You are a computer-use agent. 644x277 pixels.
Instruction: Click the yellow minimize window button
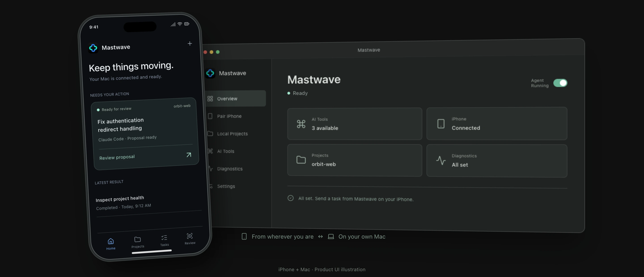pos(212,52)
